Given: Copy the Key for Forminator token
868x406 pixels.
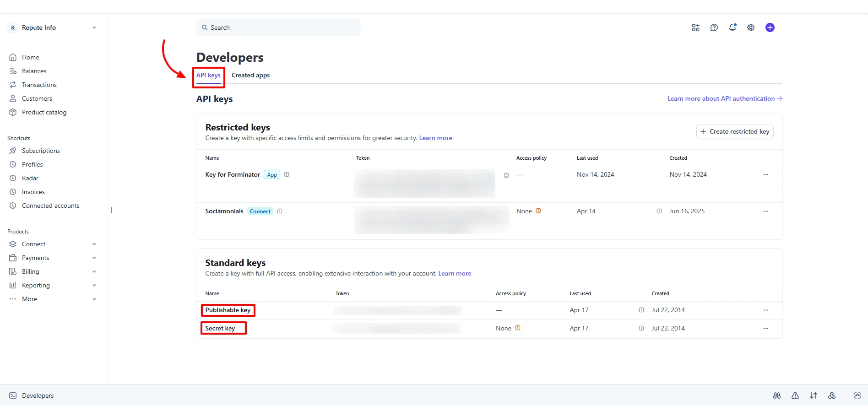Looking at the screenshot, I should pos(506,175).
